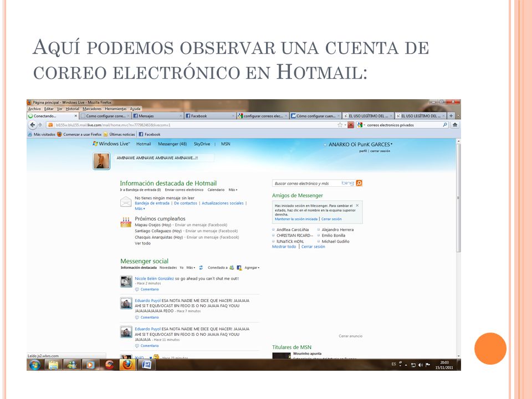Stop loading with the red X button
Image resolution: width=532 pixels, height=399 pixels.
point(351,125)
